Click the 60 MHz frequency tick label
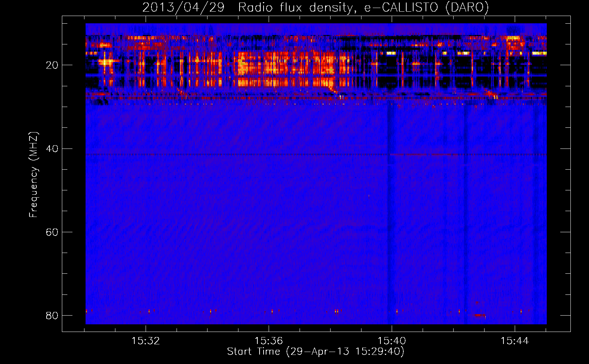The width and height of the screenshot is (589, 364). coord(52,232)
